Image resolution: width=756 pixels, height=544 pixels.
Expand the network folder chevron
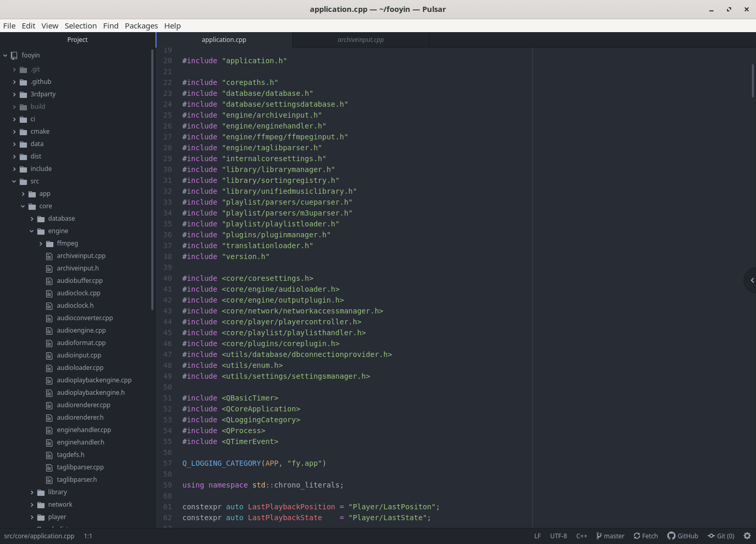(32, 505)
